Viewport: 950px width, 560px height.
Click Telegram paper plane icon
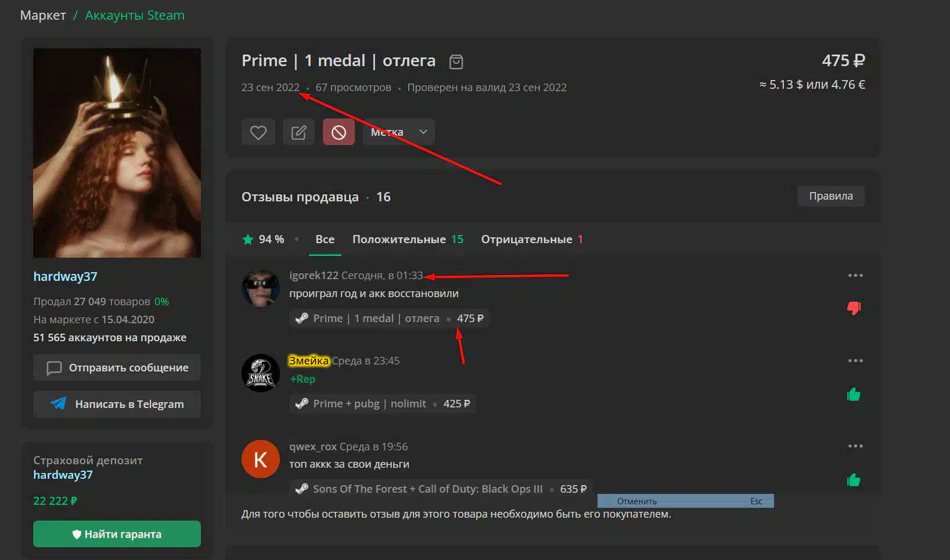click(x=58, y=403)
